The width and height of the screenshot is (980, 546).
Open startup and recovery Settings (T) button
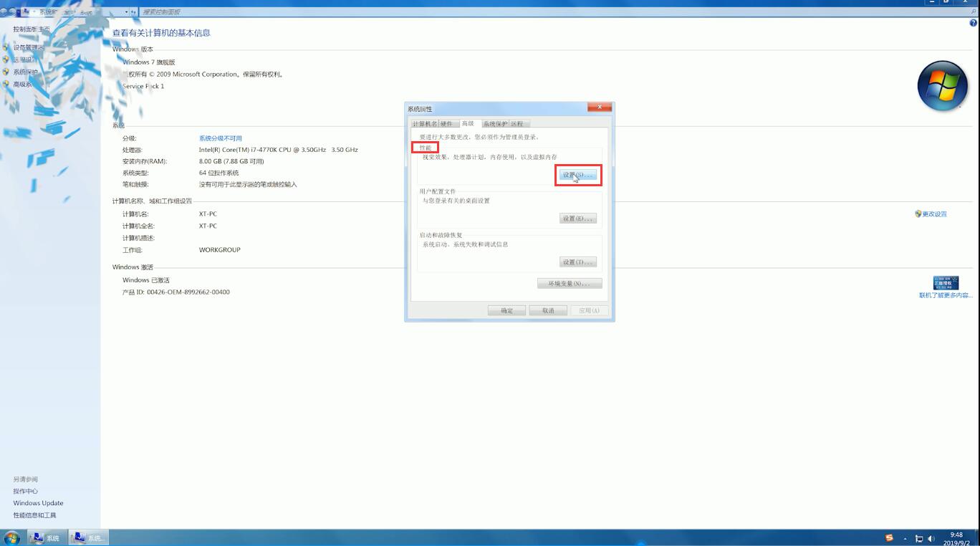pyautogui.click(x=578, y=262)
